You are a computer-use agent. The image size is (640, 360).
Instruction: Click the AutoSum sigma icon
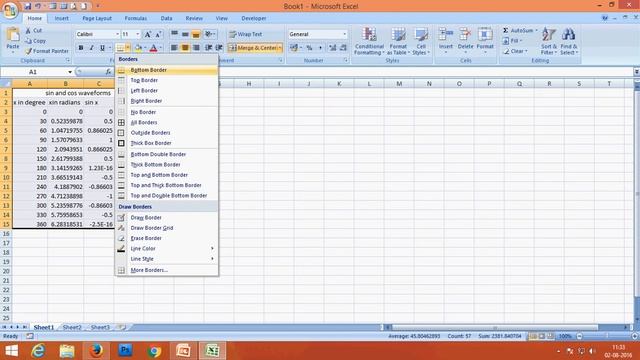(x=506, y=31)
